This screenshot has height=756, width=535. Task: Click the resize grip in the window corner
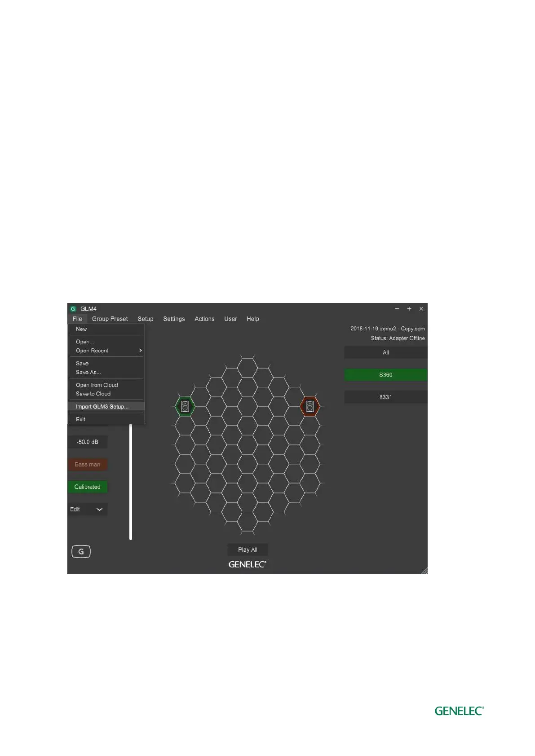(424, 570)
